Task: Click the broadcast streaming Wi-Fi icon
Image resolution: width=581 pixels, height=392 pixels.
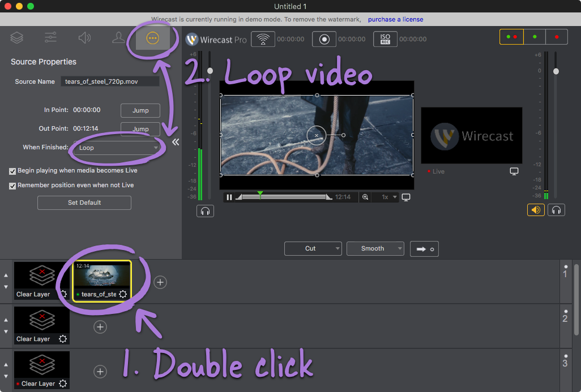Action: click(x=263, y=39)
